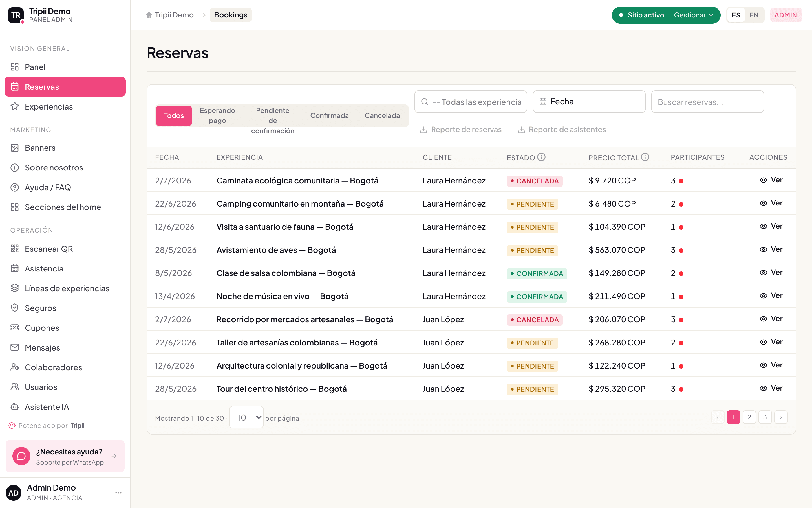Click the Buscar reservas search field

707,102
